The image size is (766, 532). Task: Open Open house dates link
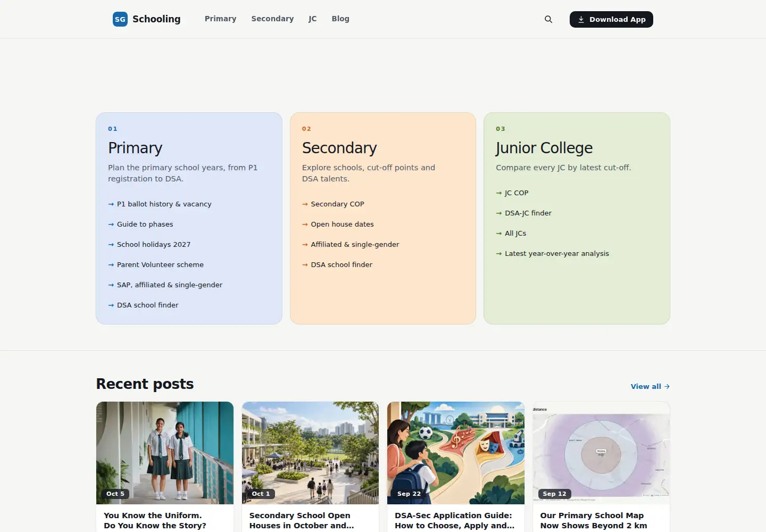pyautogui.click(x=338, y=225)
